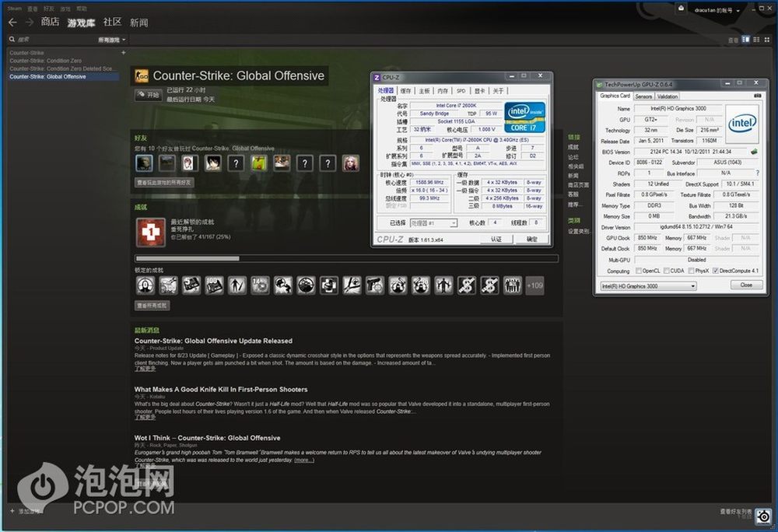Open the first friend avatar with blue border
Image resolution: width=778 pixels, height=532 pixels.
point(144,163)
